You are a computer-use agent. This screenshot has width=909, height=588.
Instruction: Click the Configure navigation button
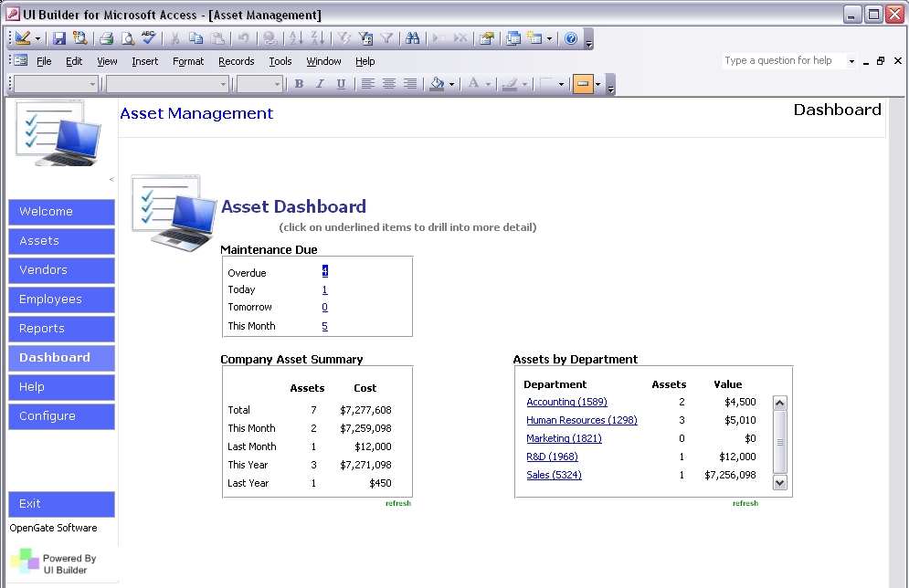point(61,416)
